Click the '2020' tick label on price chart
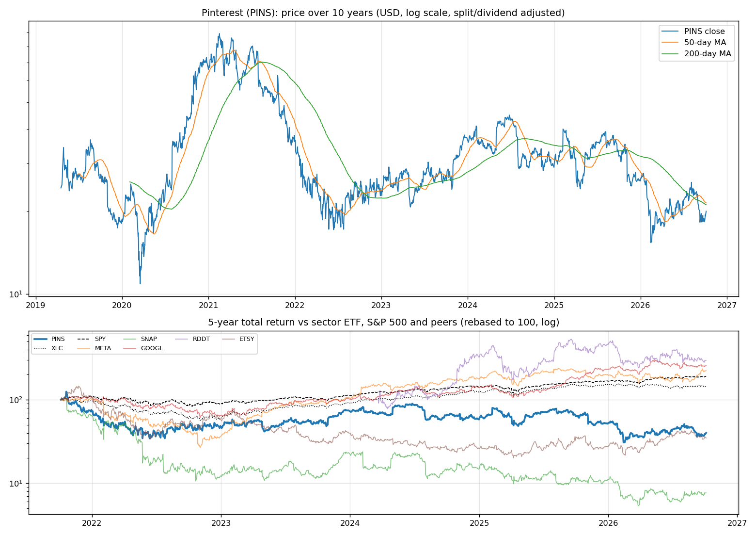 tap(122, 305)
